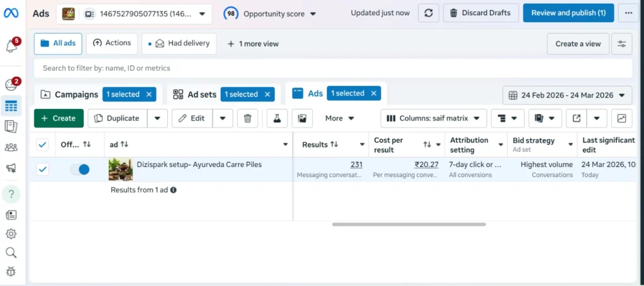Viewport: 644px width, 286px height.
Task: Select the campaigns table grid icon in sidebar
Action: click(x=11, y=106)
